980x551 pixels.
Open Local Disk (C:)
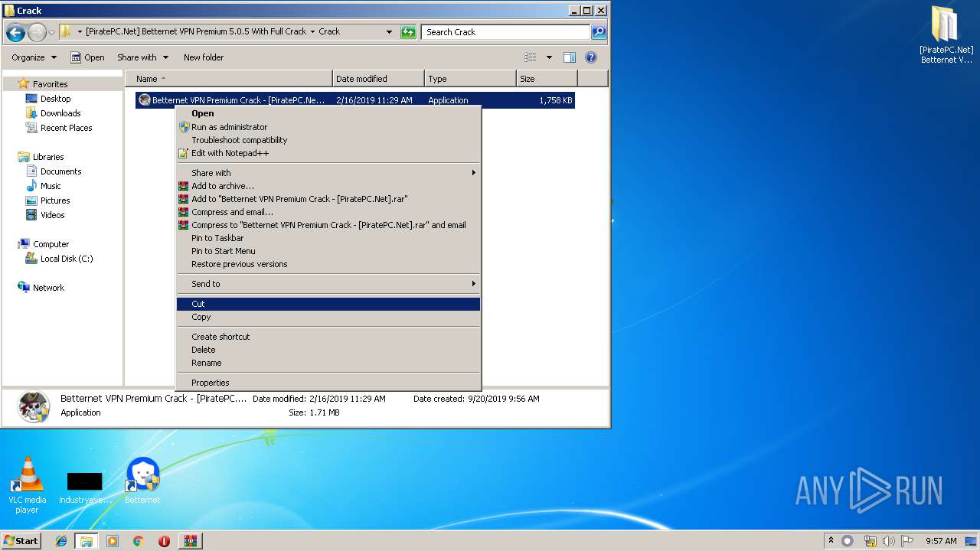67,259
